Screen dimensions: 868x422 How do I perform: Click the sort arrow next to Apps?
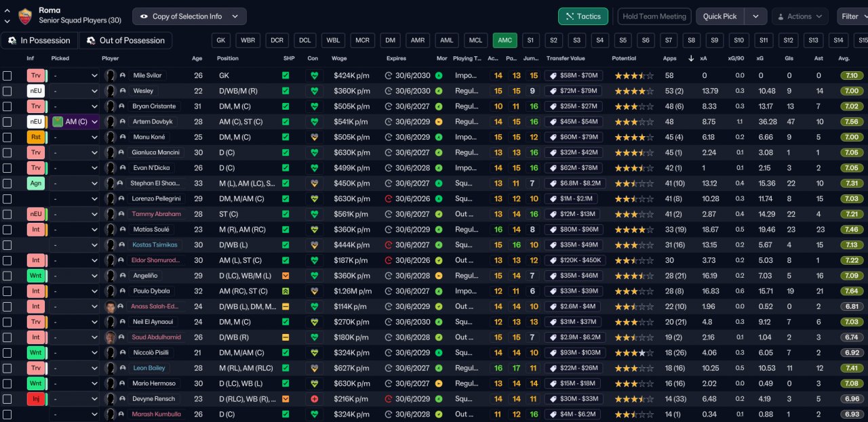(691, 58)
